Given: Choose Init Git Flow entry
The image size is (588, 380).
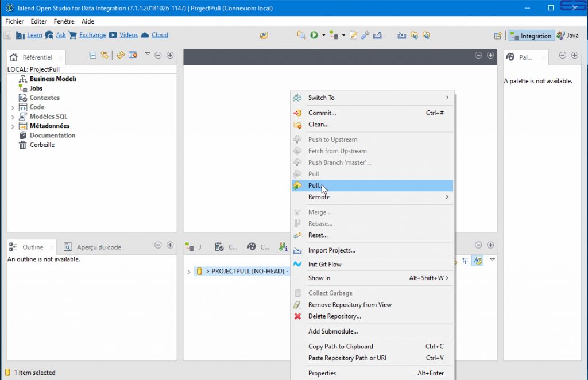Looking at the screenshot, I should [372, 264].
